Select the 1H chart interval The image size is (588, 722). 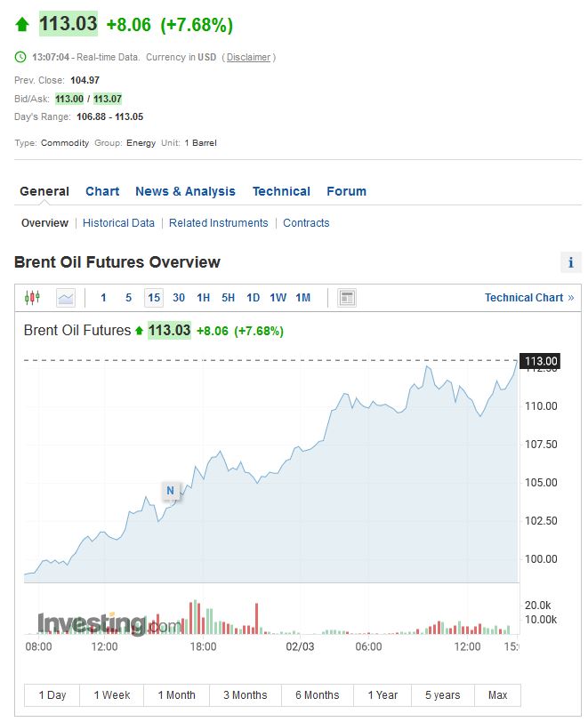tap(204, 298)
